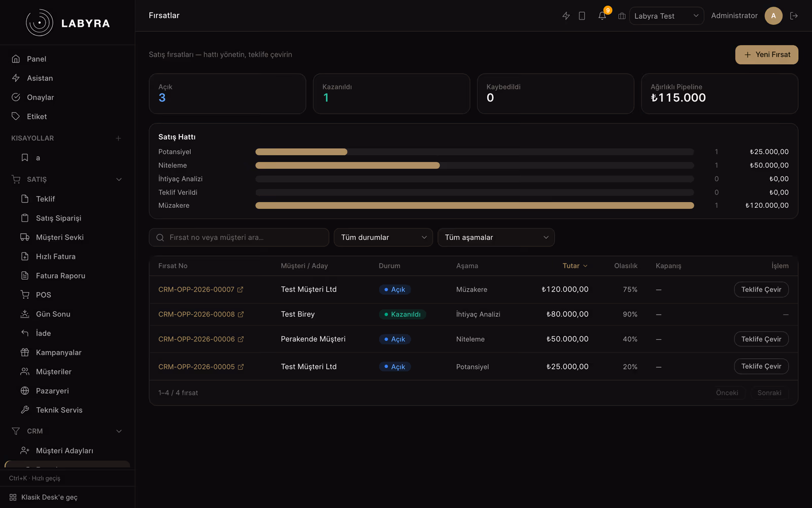Open Müşteri Adayları icon
The width and height of the screenshot is (812, 508).
(x=25, y=451)
